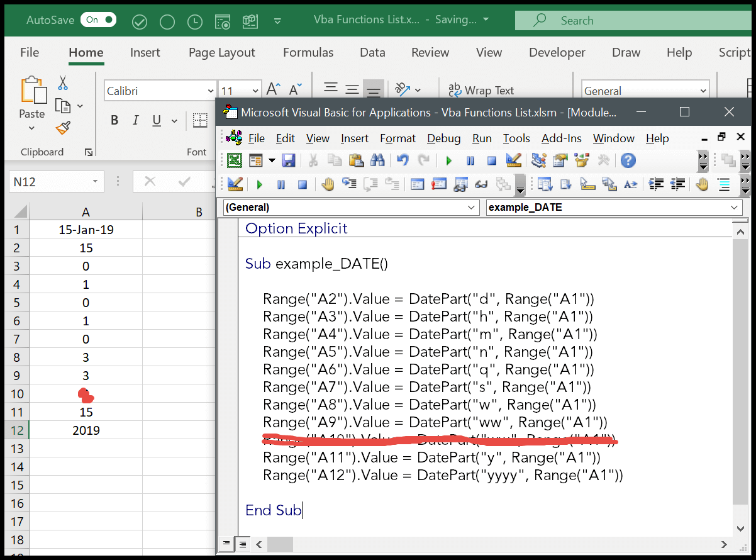Toggle a breakpoint with the hand icon
The image size is (756, 560).
(328, 184)
